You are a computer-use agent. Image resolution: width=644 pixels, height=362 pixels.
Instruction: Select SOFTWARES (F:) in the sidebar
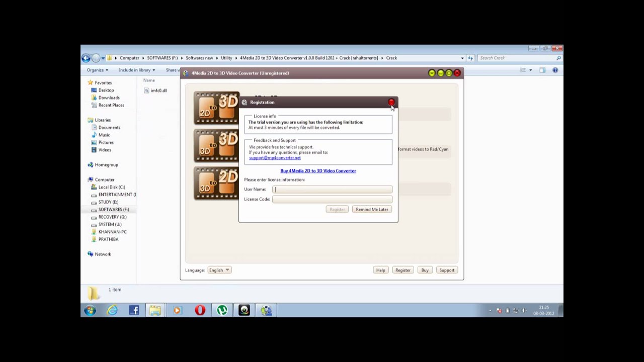pos(114,210)
